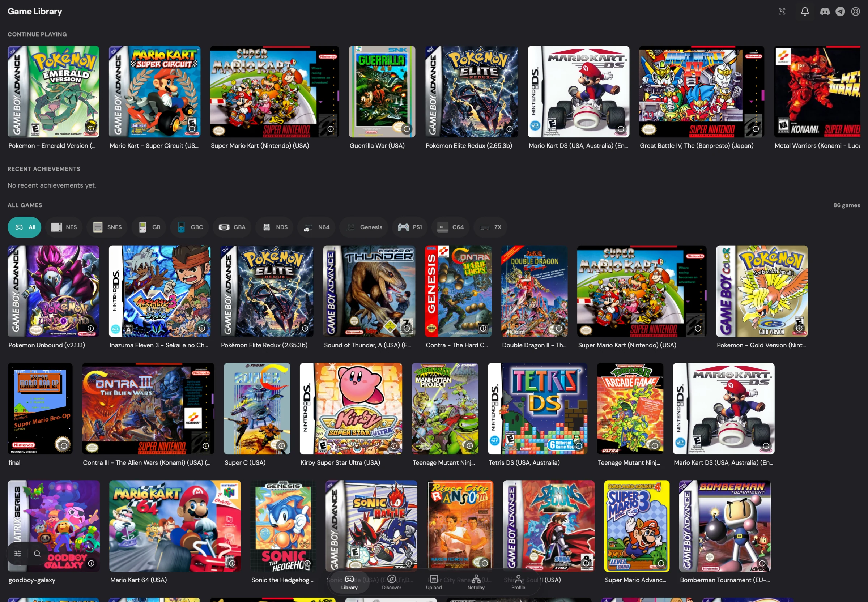Open Profile in bottom navigation
This screenshot has height=602, width=868.
coord(518,582)
